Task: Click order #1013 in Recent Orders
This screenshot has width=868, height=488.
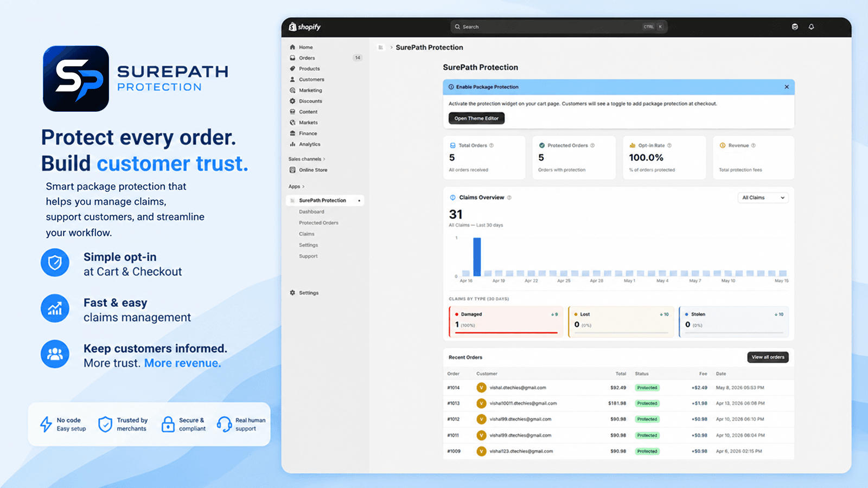Action: point(454,403)
